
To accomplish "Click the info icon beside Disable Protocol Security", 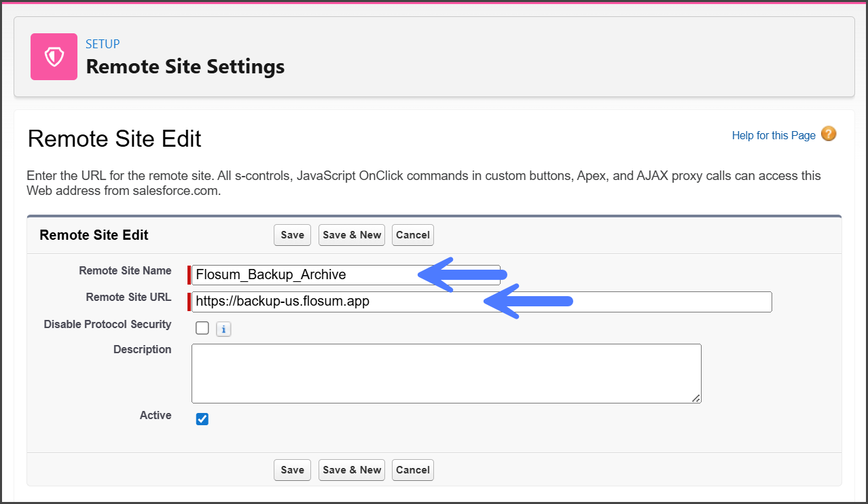I will coord(223,329).
